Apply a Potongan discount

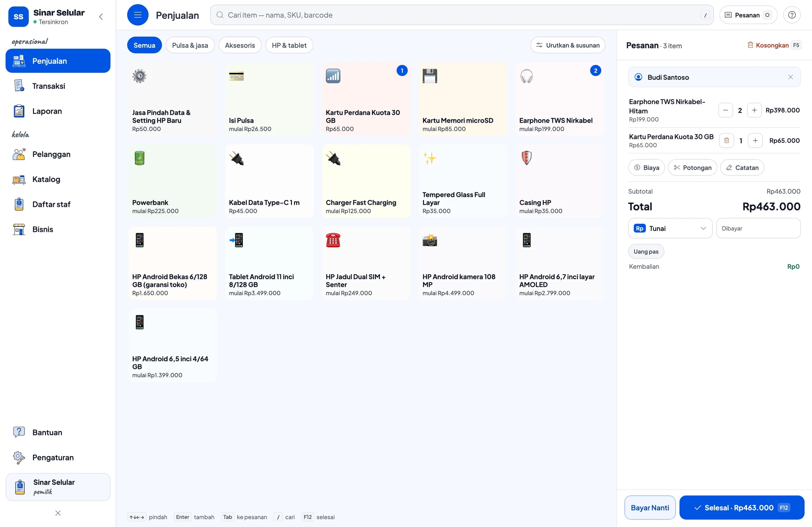pyautogui.click(x=692, y=167)
